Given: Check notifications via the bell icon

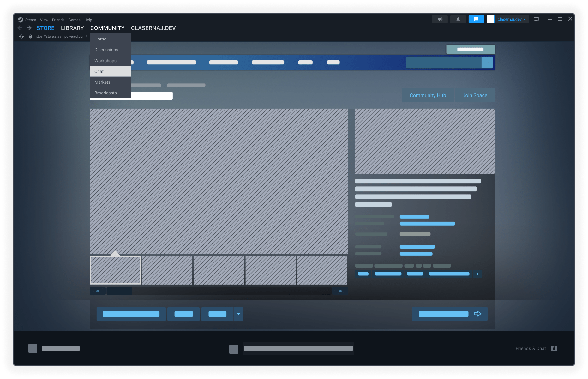Looking at the screenshot, I should tap(458, 19).
